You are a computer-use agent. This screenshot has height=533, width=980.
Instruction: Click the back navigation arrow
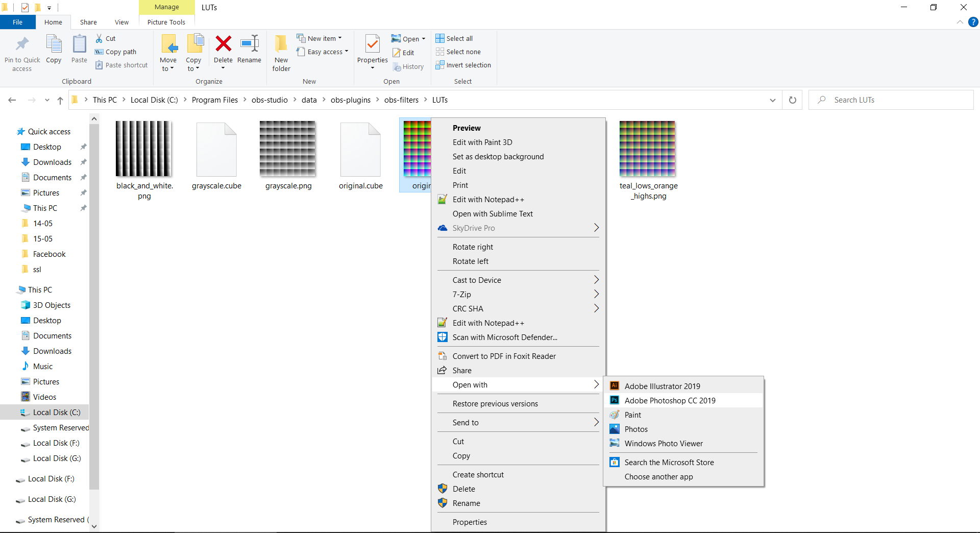[12, 100]
